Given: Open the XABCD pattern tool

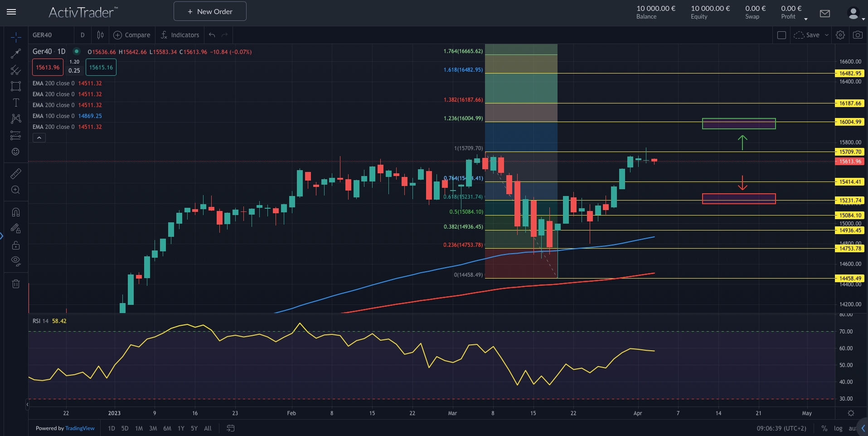Looking at the screenshot, I should pyautogui.click(x=15, y=118).
